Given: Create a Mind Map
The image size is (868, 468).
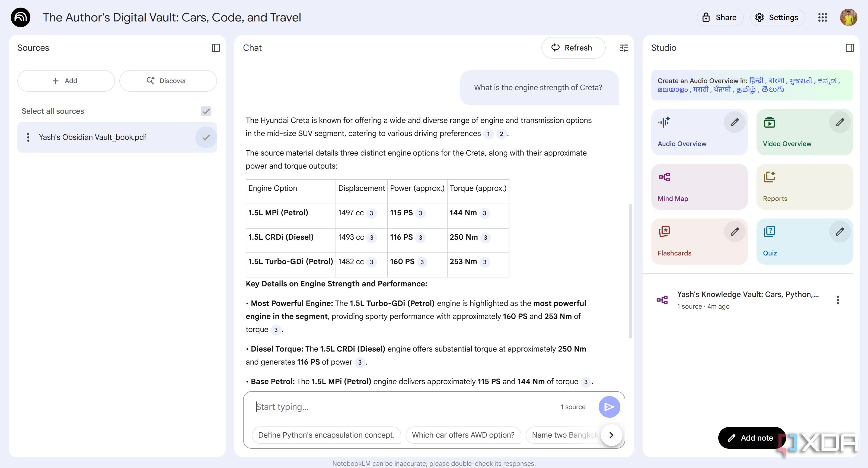Looking at the screenshot, I should tap(699, 187).
